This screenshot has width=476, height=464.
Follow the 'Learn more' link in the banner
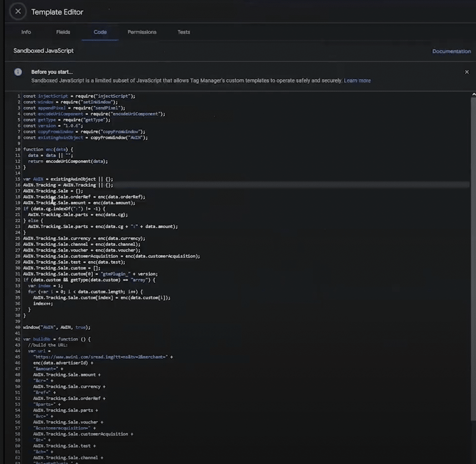[357, 81]
